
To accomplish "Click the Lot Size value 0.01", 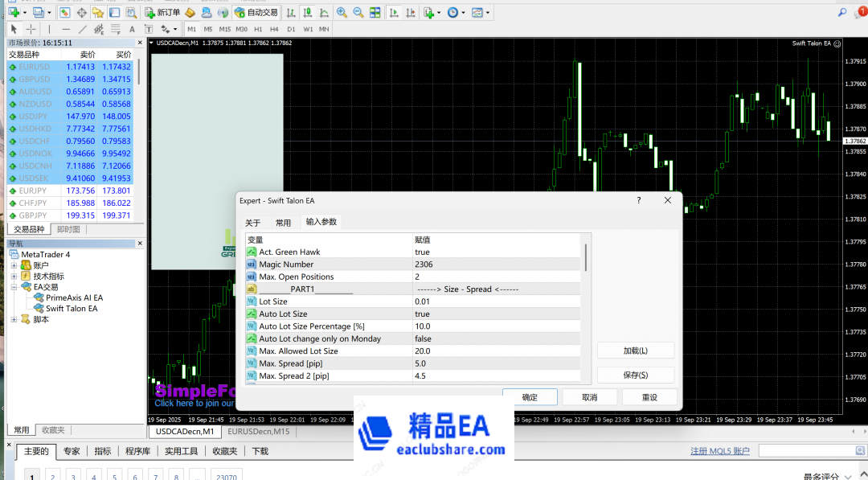I will tap(422, 302).
